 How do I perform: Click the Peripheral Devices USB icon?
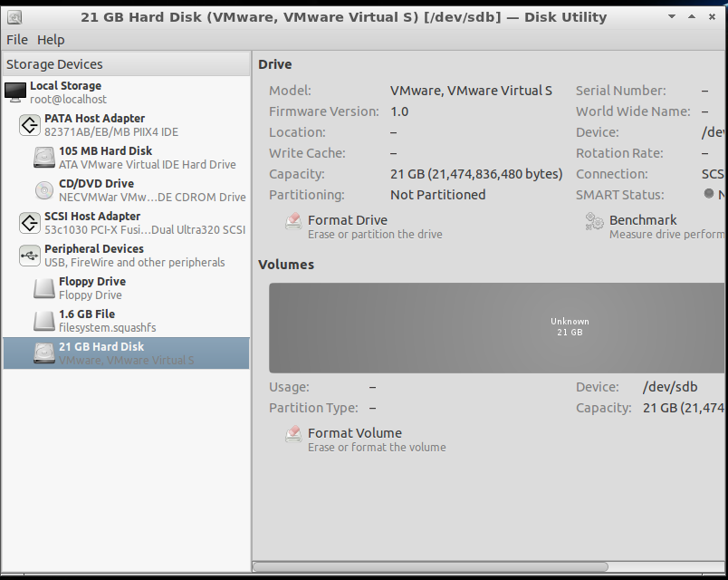coord(30,256)
